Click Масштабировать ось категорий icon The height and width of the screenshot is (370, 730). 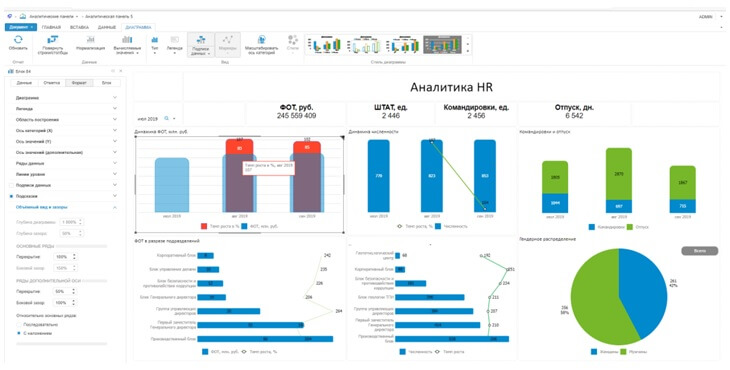(x=262, y=40)
